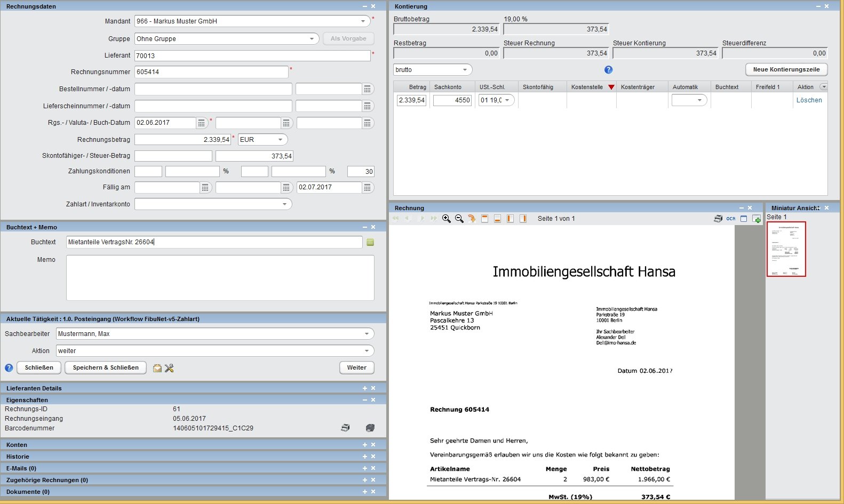
Task: Click the Speichern & Schließen button
Action: (106, 368)
